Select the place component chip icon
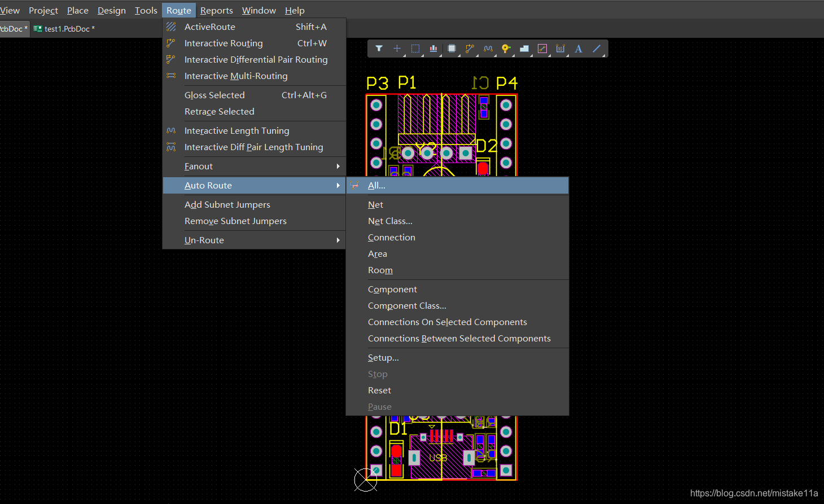This screenshot has width=824, height=504. point(452,49)
